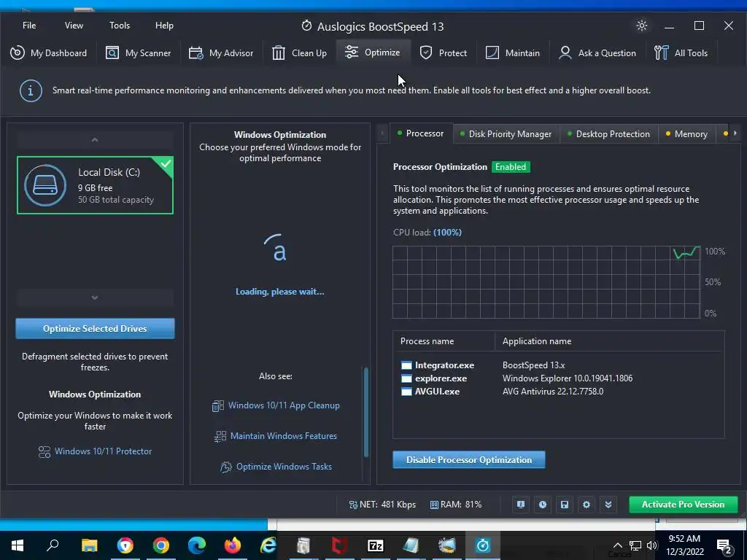Screen dimensions: 747x560
Task: Click the middle panel vertical scrollbar
Action: pos(366,412)
